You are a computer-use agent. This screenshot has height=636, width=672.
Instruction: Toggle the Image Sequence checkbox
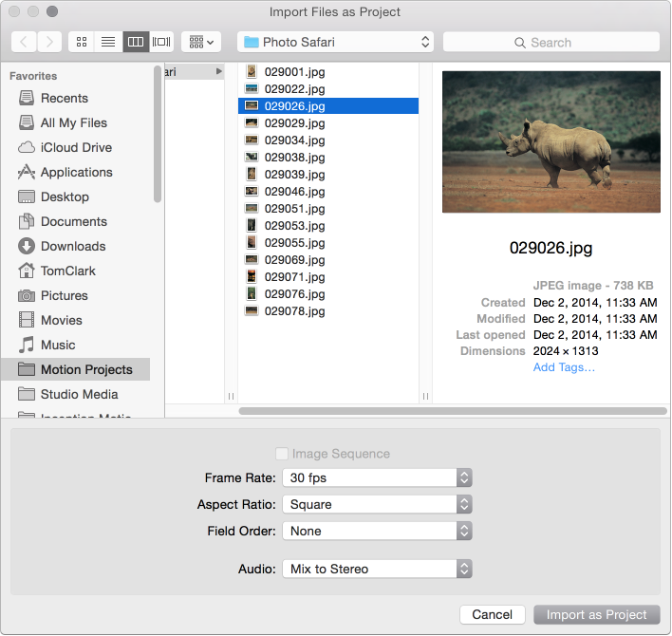(282, 454)
